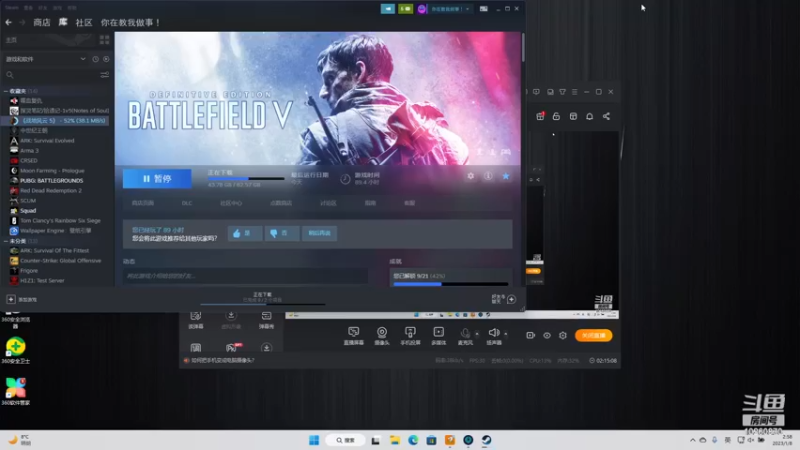Open Windows Start button on taskbar
The image size is (800, 450).
314,440
